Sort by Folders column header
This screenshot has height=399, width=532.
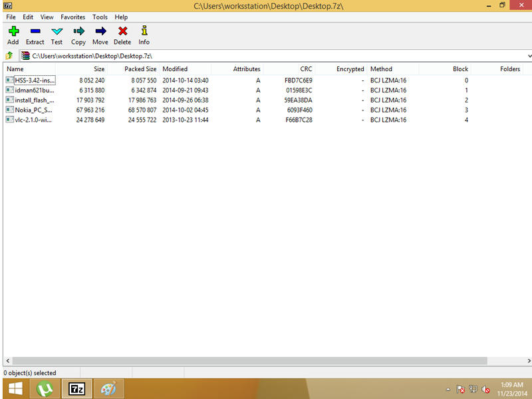click(x=497, y=69)
